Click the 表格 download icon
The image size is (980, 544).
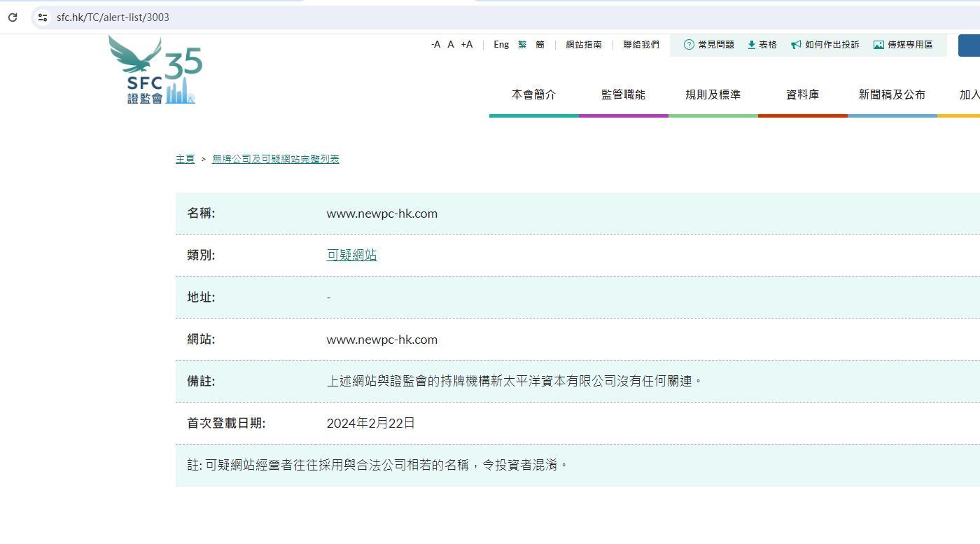751,45
